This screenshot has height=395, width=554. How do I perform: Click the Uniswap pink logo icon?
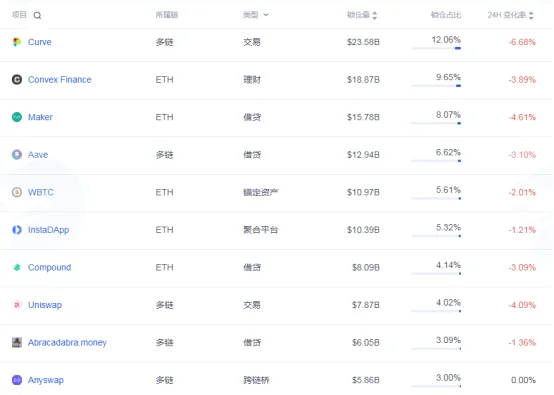(17, 305)
